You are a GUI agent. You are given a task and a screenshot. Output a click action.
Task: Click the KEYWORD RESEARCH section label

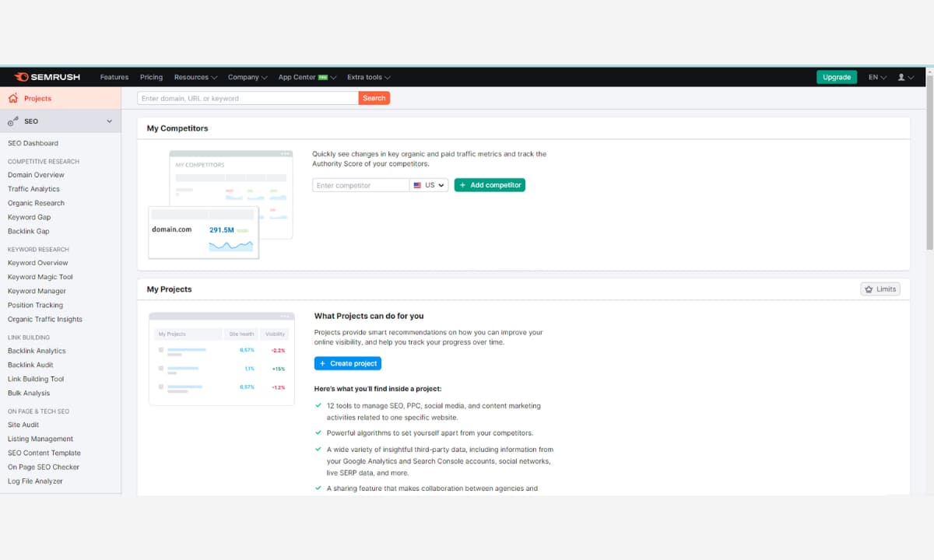point(38,250)
